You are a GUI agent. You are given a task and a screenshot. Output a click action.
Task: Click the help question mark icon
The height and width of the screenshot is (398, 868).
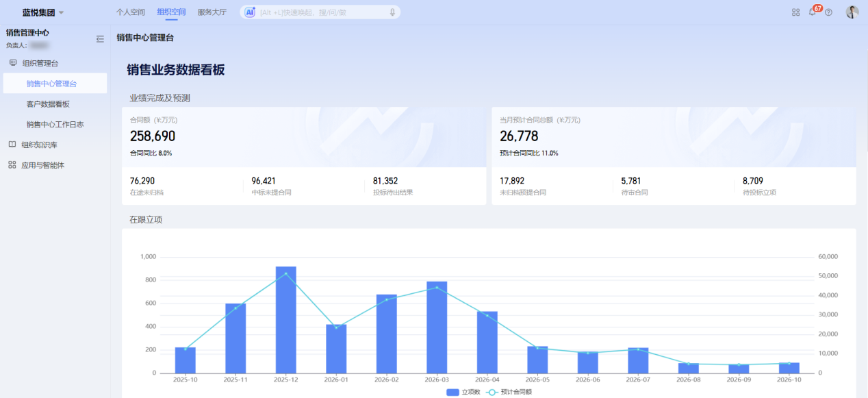click(x=828, y=12)
